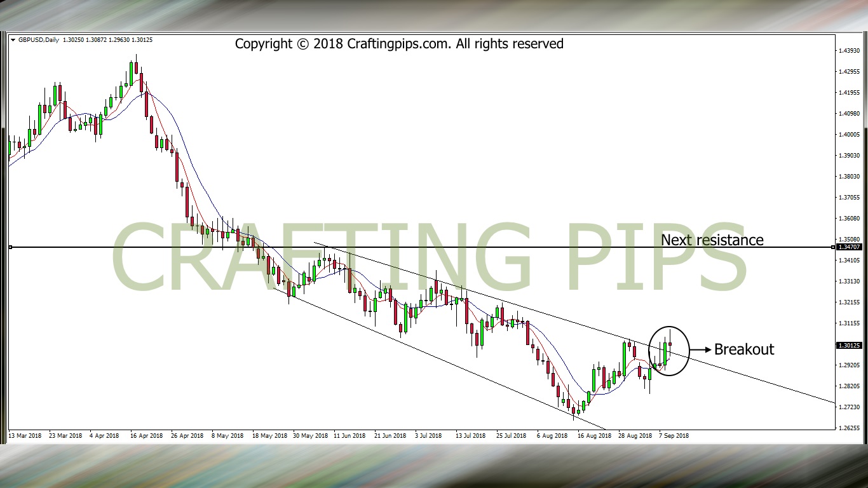
Task: Click the 1.29205 price scale value
Action: [x=850, y=365]
